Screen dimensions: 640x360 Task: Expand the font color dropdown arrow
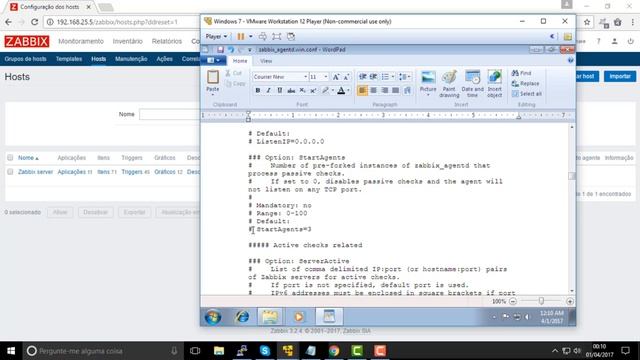tap(348, 90)
